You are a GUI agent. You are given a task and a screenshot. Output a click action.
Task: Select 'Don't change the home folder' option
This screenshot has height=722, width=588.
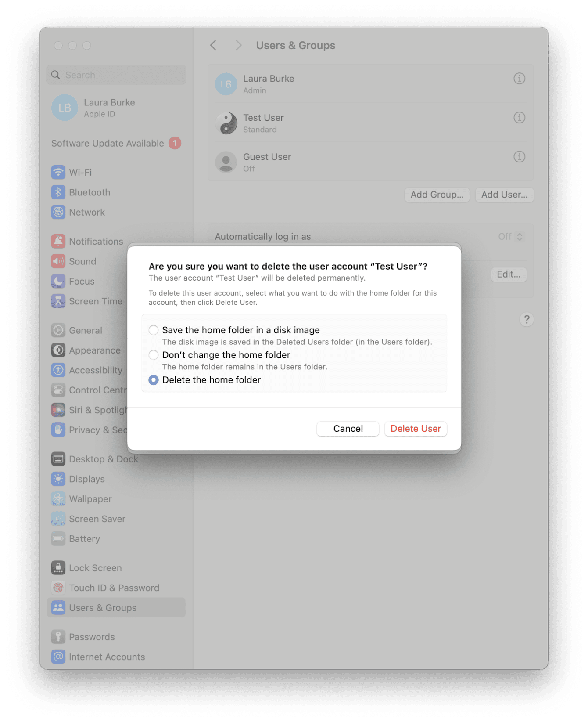tap(154, 355)
